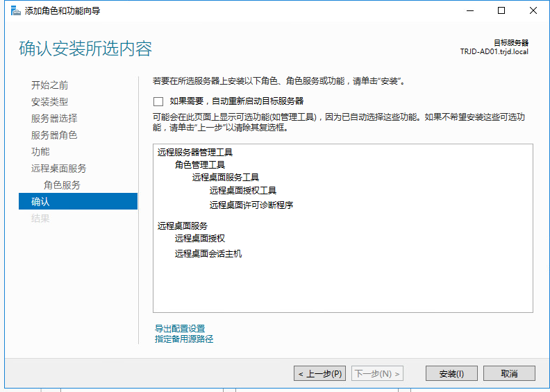
Task: Maximize the wizard window
Action: 501,11
